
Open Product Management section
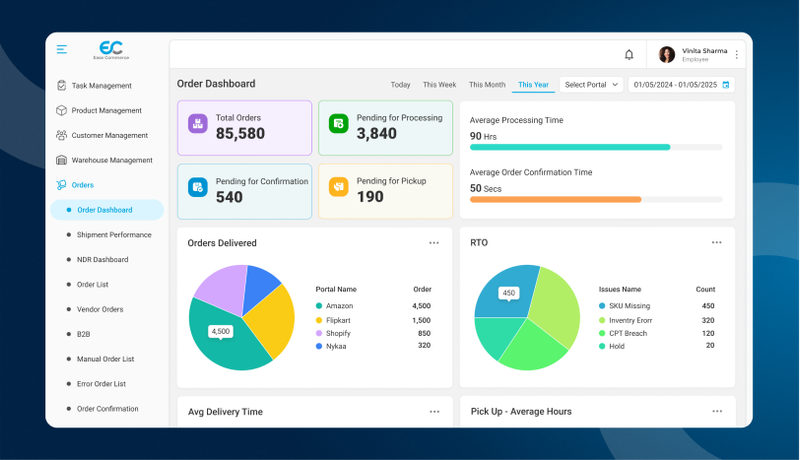click(x=107, y=110)
